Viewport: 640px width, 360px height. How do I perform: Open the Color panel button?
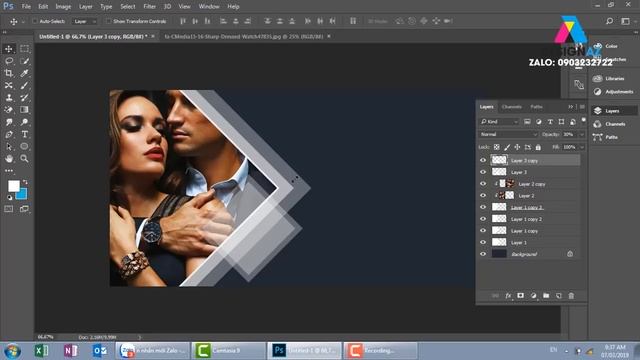pos(607,46)
